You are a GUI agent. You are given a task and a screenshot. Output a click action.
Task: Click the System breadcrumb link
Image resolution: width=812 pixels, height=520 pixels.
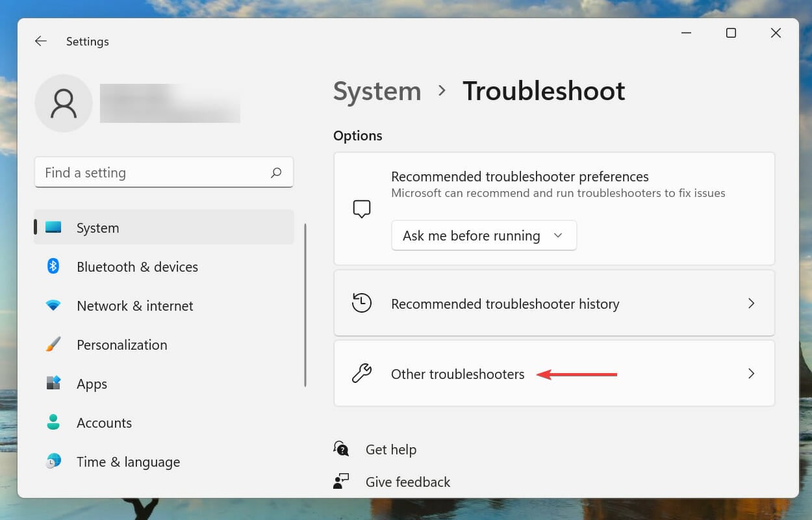pos(377,91)
